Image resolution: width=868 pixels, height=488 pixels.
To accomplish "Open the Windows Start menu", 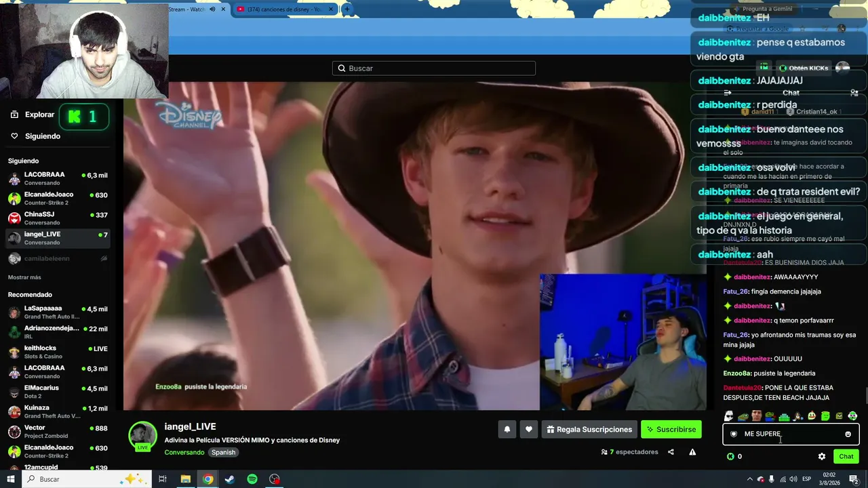I will tap(11, 479).
